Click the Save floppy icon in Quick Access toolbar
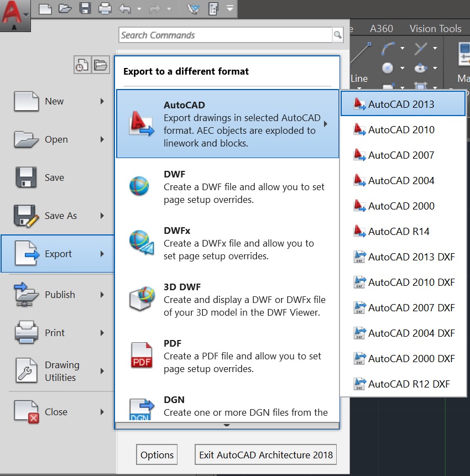Viewport: 470px width, 476px height. pos(85,8)
